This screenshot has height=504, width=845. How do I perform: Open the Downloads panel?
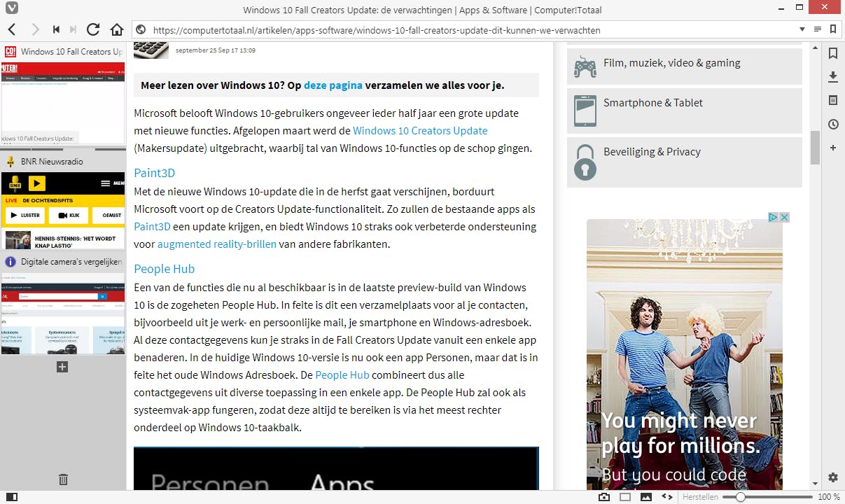[833, 76]
